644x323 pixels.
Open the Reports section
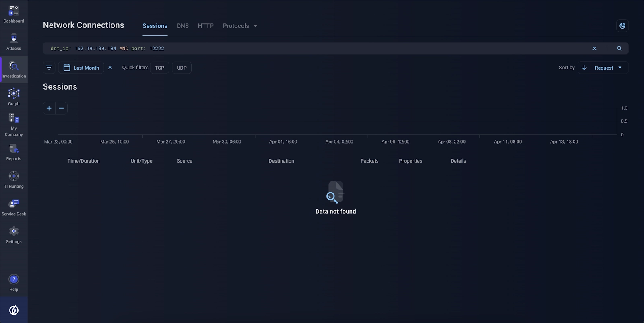(x=14, y=152)
